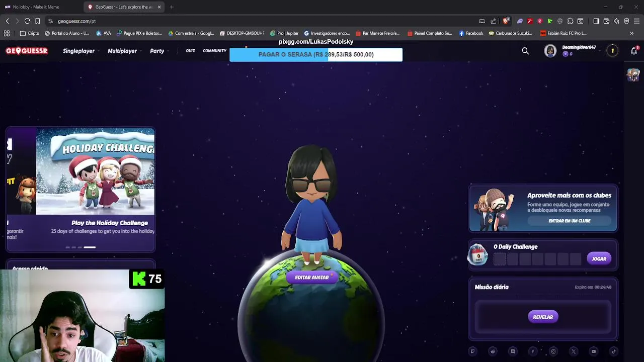The height and width of the screenshot is (362, 644).
Task: Click the Daily Challenge calendar streak icon
Action: pos(477,254)
